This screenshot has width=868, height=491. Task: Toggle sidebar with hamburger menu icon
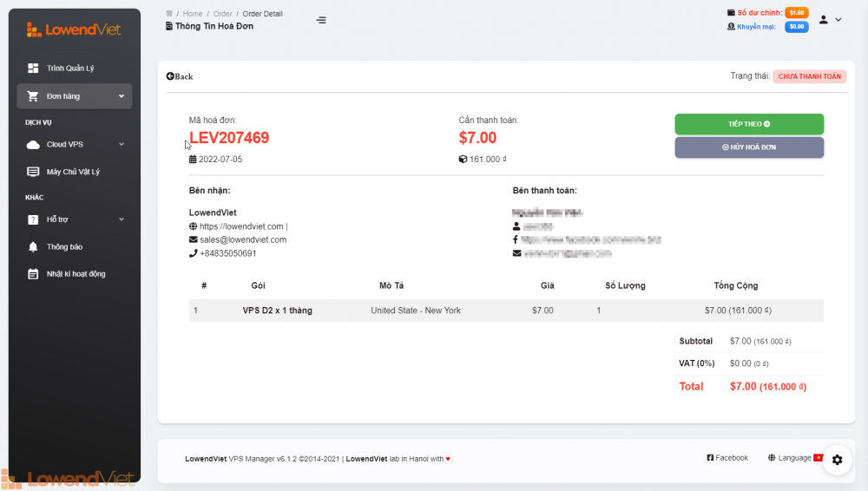click(x=321, y=20)
